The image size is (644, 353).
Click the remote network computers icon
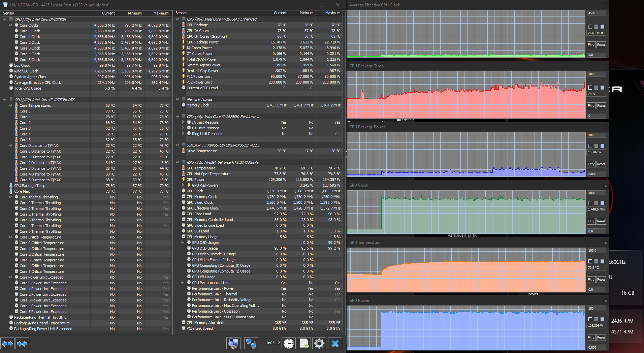pos(251,344)
